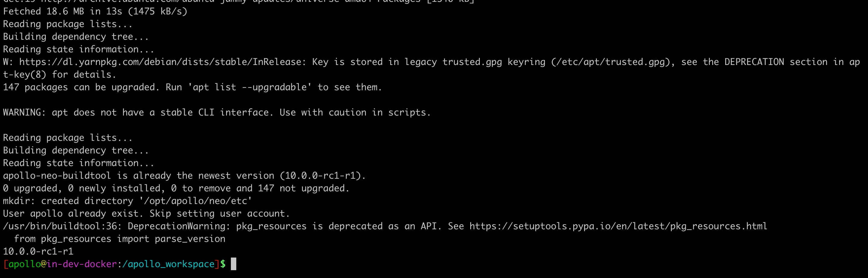The image size is (868, 278).
Task: Click the '/opt/apollo/neo/etc' directory path
Action: coord(198,201)
